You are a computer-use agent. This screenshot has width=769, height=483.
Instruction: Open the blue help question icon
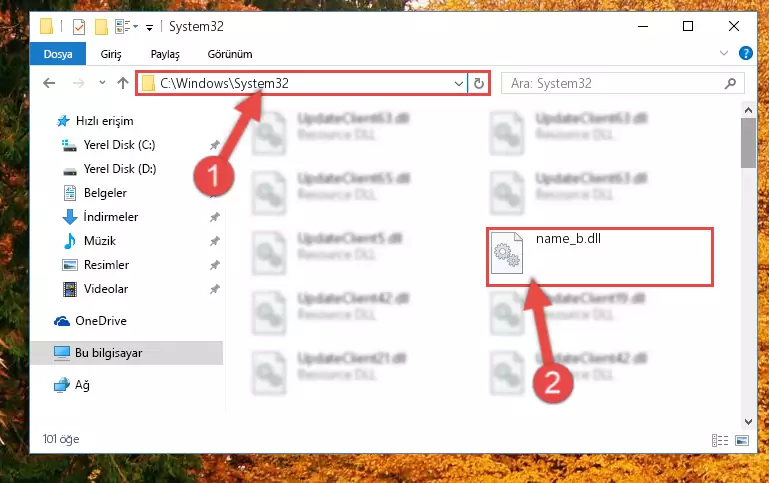click(x=745, y=53)
